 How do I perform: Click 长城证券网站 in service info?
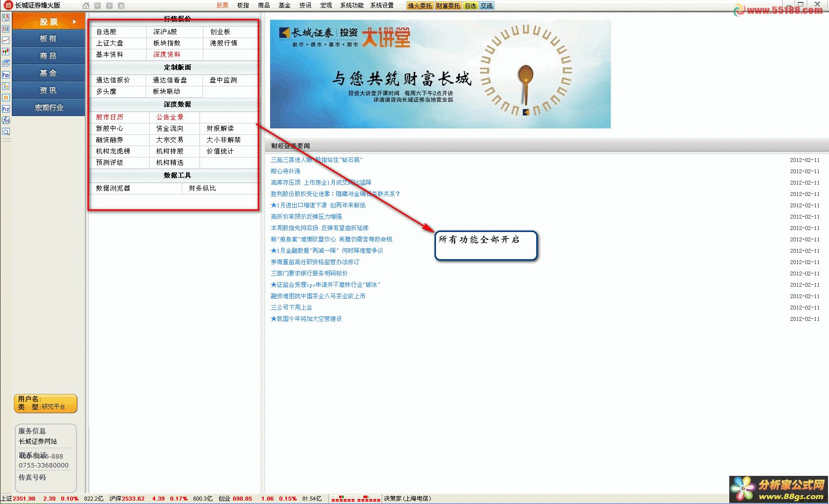[38, 441]
